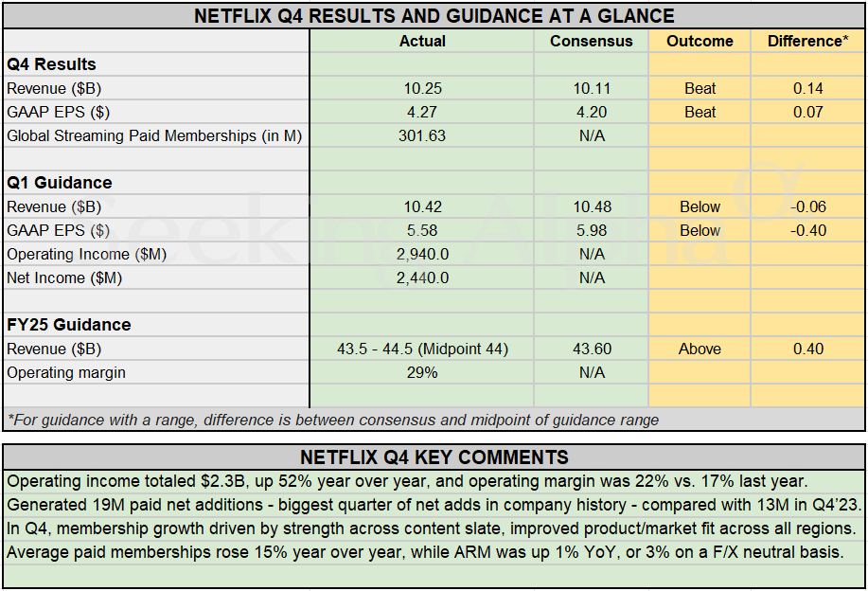Select the 301.63 paid memberships value
Screen dimensions: 868x591
422,135
